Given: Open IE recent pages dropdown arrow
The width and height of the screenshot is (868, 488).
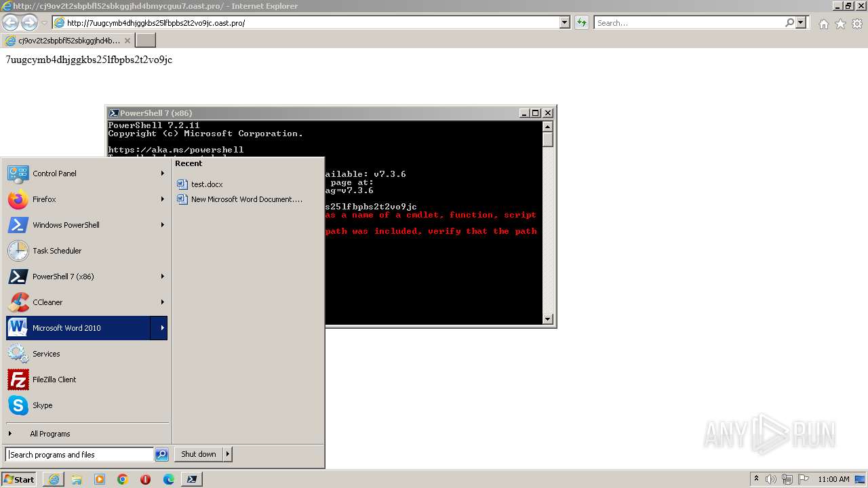Looking at the screenshot, I should 44,23.
